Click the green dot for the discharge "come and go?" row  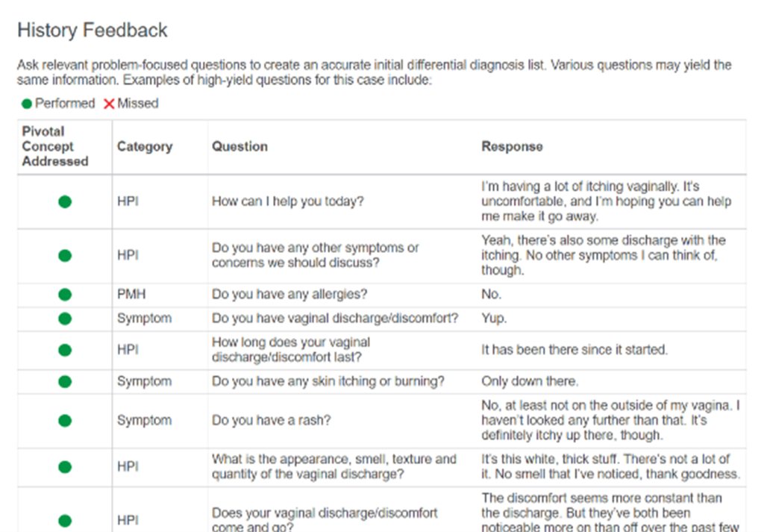coord(65,520)
